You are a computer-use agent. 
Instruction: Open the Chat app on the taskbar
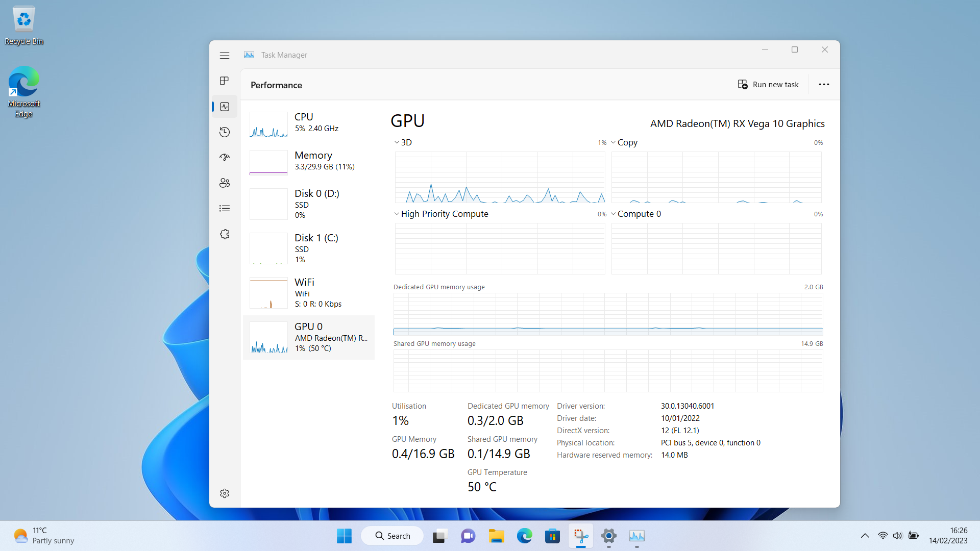[468, 536]
